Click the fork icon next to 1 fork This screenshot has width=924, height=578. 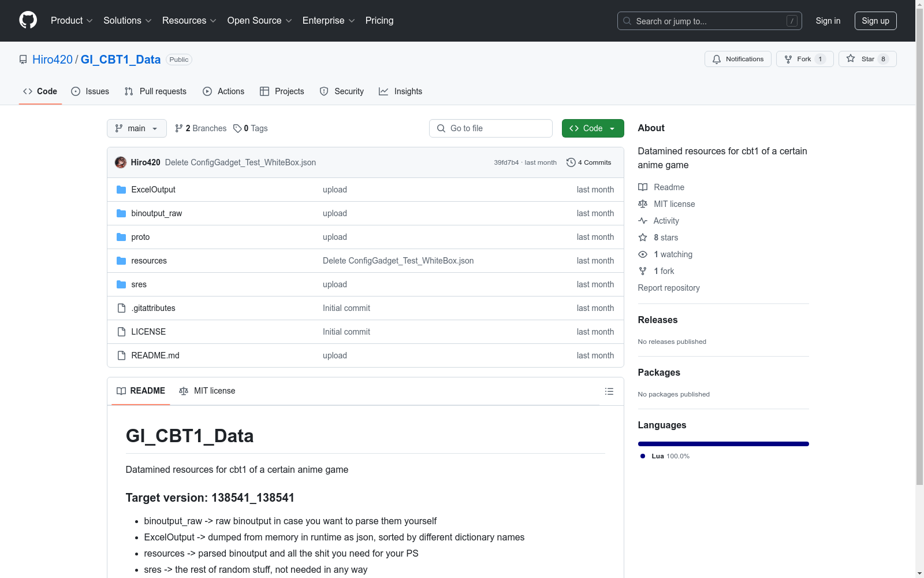[x=643, y=271]
